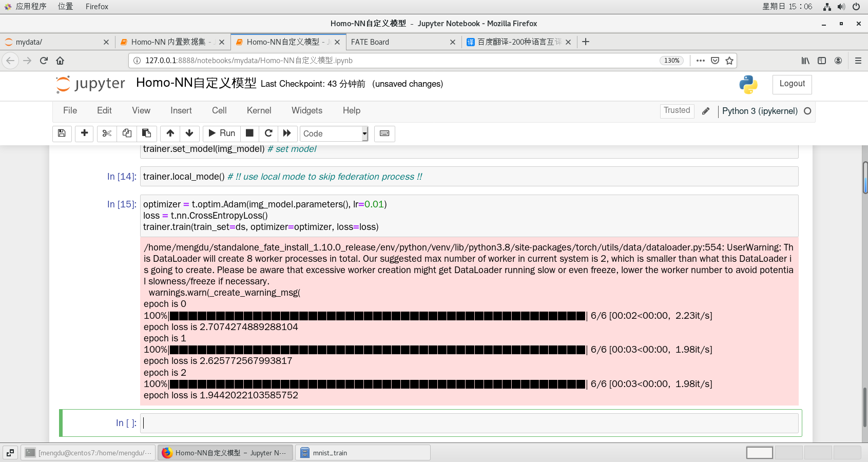Open the Help menu
The height and width of the screenshot is (462, 868).
coord(352,110)
